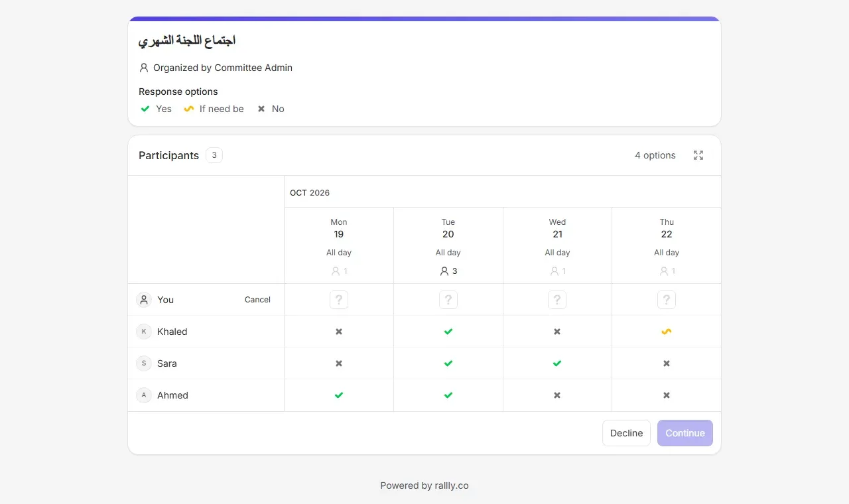Click the 'OCT 2026' month header

click(x=310, y=193)
